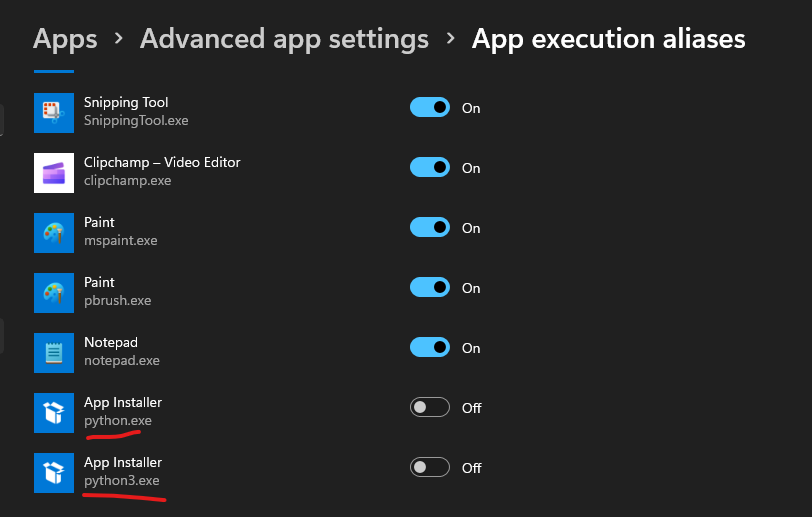Screen dimensions: 812x517
Task: Switch off the pbrush.exe alias
Action: (430, 288)
